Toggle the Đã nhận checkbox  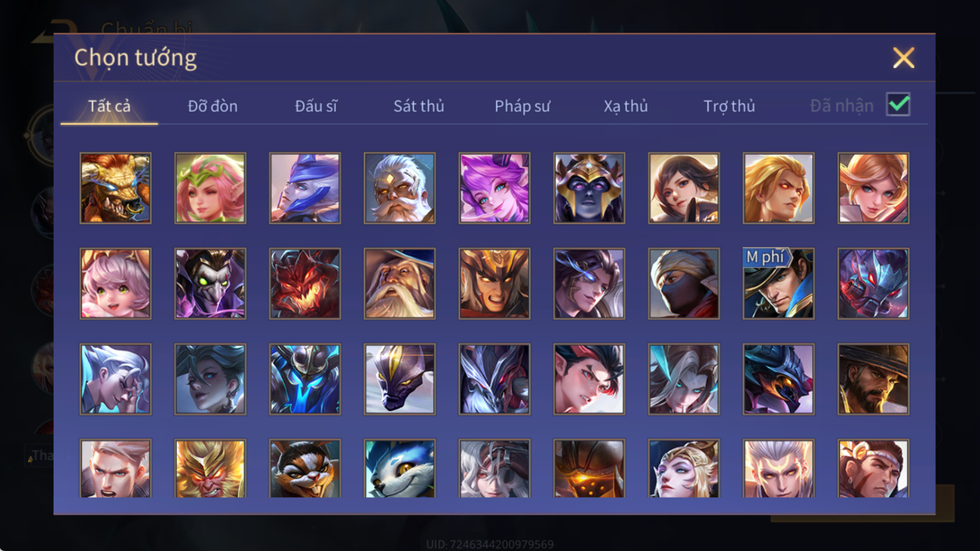click(898, 105)
